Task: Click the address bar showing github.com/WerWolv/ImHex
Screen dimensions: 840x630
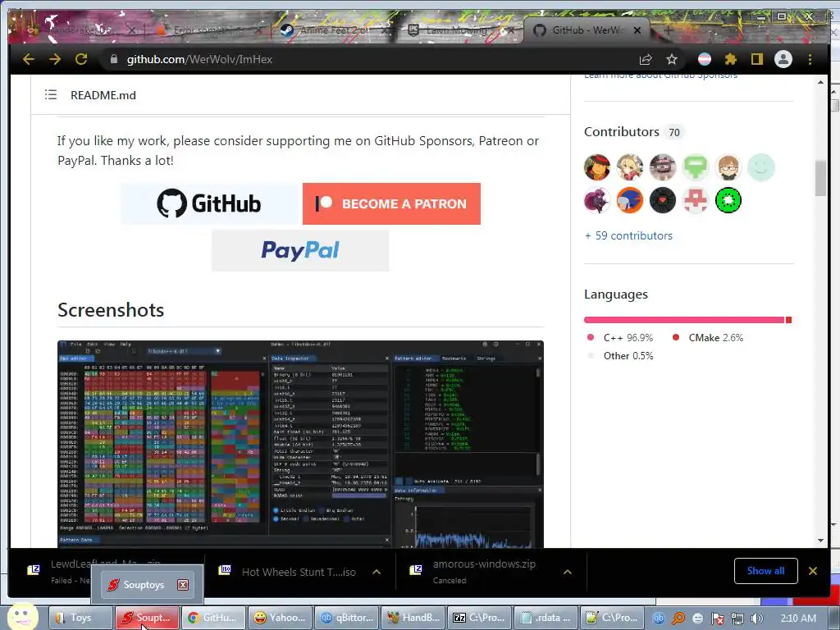Action: pos(370,59)
